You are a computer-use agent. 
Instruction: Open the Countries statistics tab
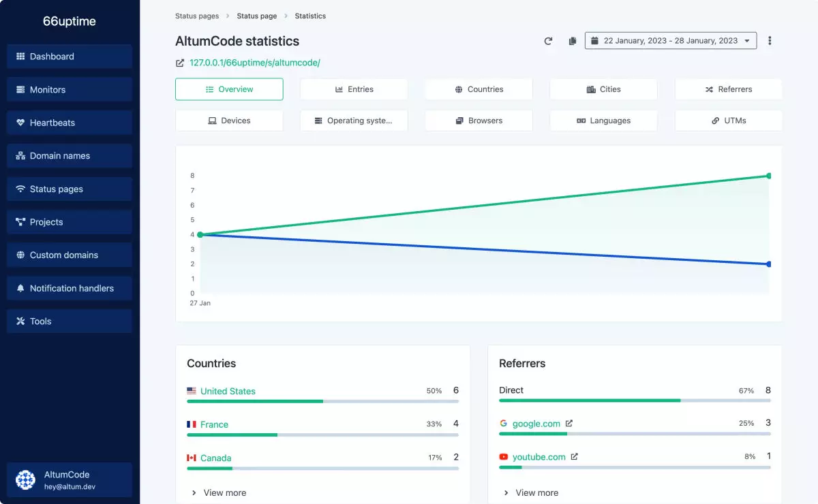479,89
